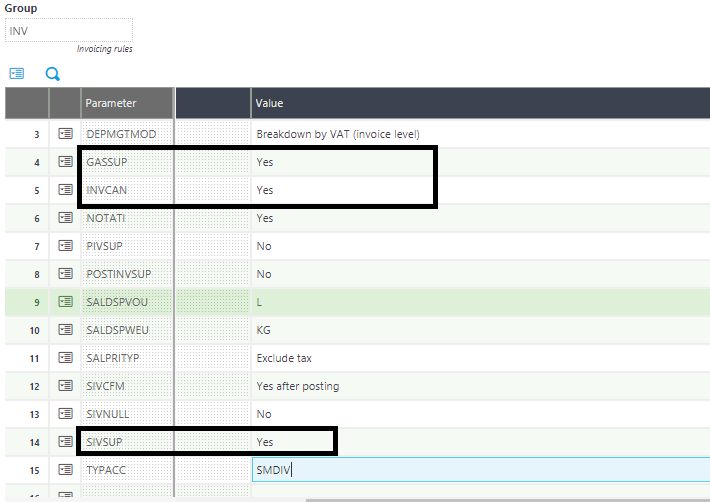Image resolution: width=710 pixels, height=502 pixels.
Task: Select the POSTINVSUP parameter cell
Action: (x=127, y=274)
